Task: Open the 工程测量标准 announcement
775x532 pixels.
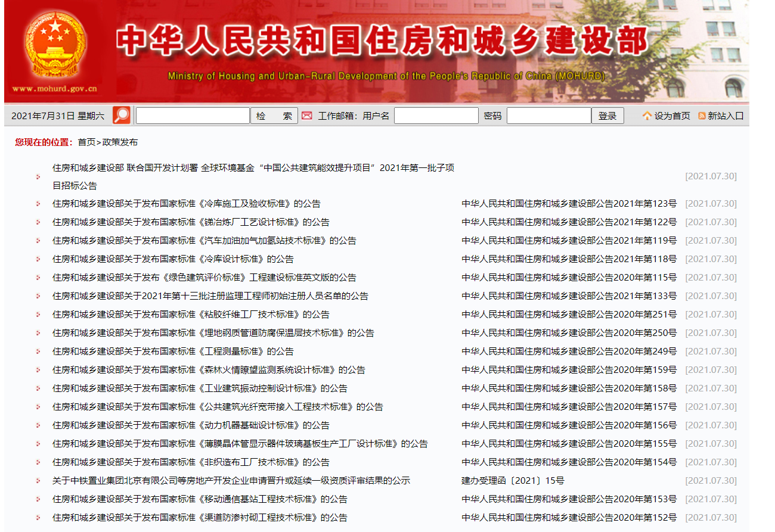Action: coord(173,351)
